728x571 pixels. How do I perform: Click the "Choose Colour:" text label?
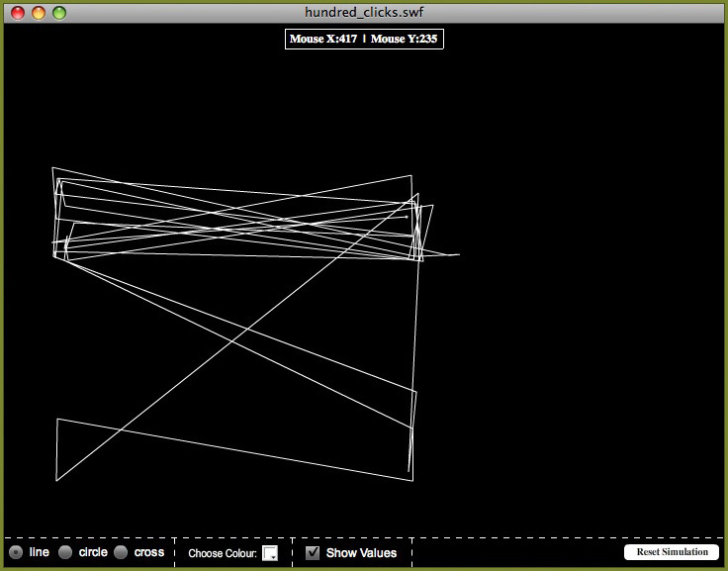pos(223,553)
